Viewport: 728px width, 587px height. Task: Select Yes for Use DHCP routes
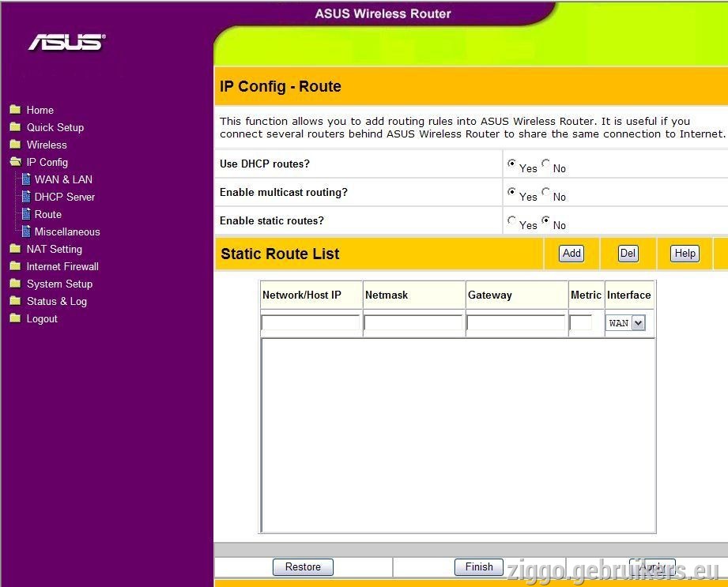click(x=511, y=163)
